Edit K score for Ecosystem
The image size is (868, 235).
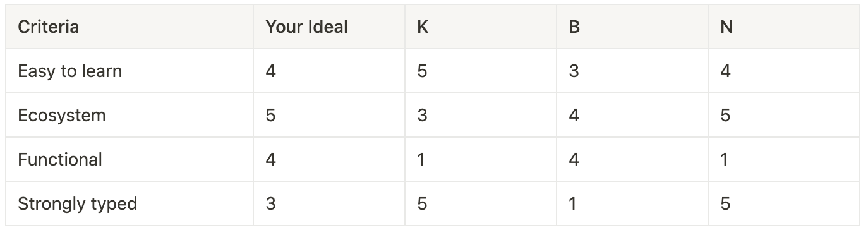[481, 116]
